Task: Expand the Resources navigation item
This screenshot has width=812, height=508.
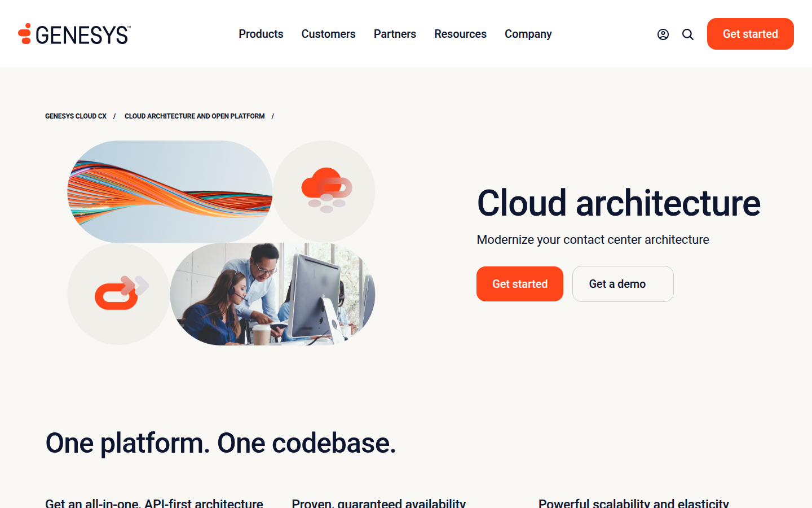Action: point(460,34)
